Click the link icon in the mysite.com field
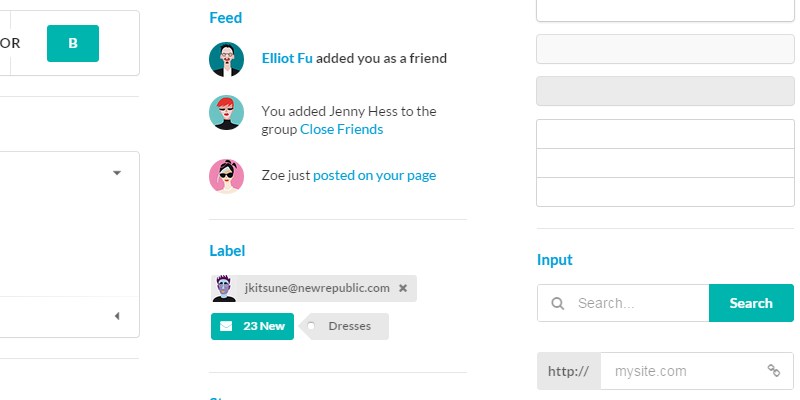The height and width of the screenshot is (400, 800). click(x=773, y=371)
